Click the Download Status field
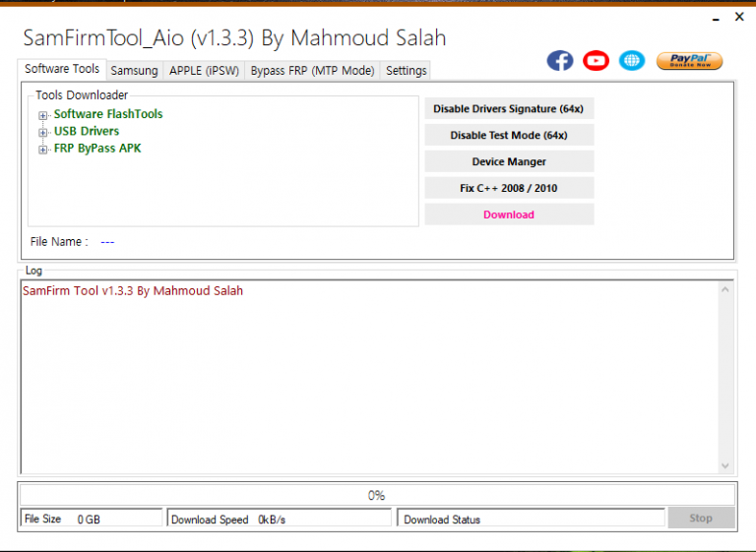 click(531, 519)
